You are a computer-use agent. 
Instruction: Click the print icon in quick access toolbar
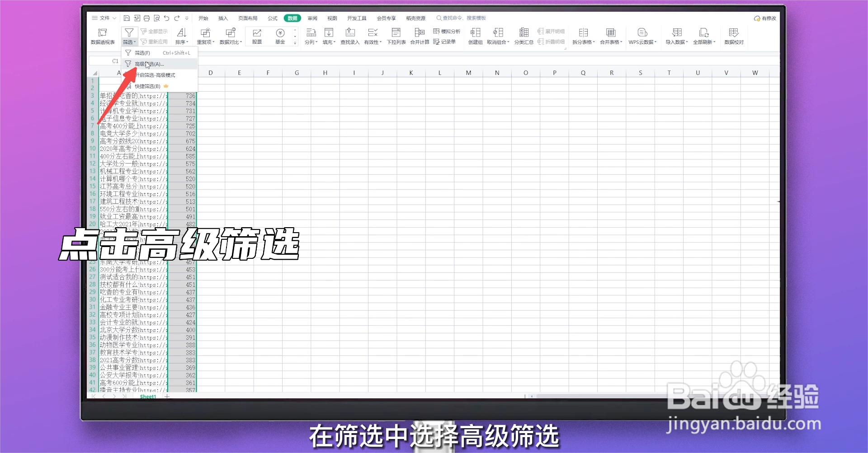pyautogui.click(x=146, y=18)
